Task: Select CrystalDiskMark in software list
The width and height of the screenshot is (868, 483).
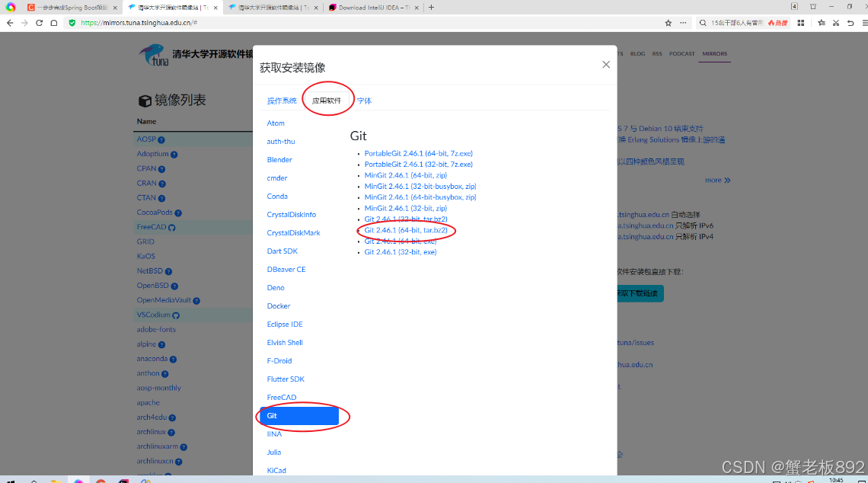Action: [x=294, y=232]
